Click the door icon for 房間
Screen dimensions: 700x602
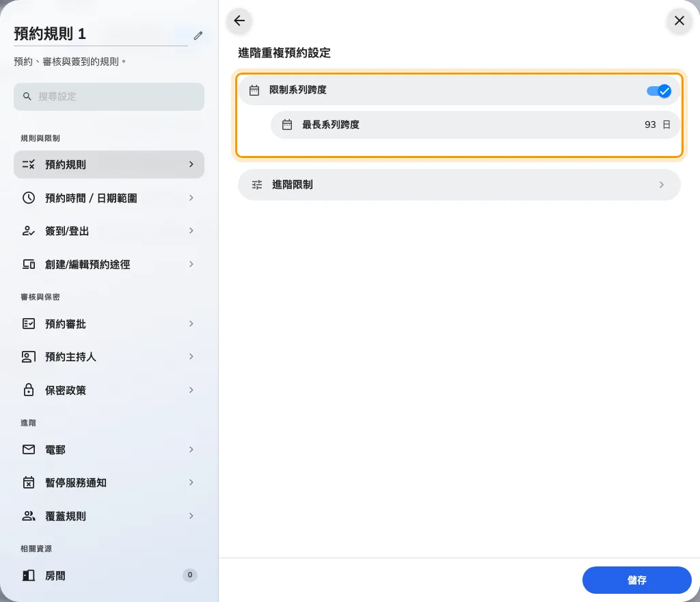click(29, 575)
